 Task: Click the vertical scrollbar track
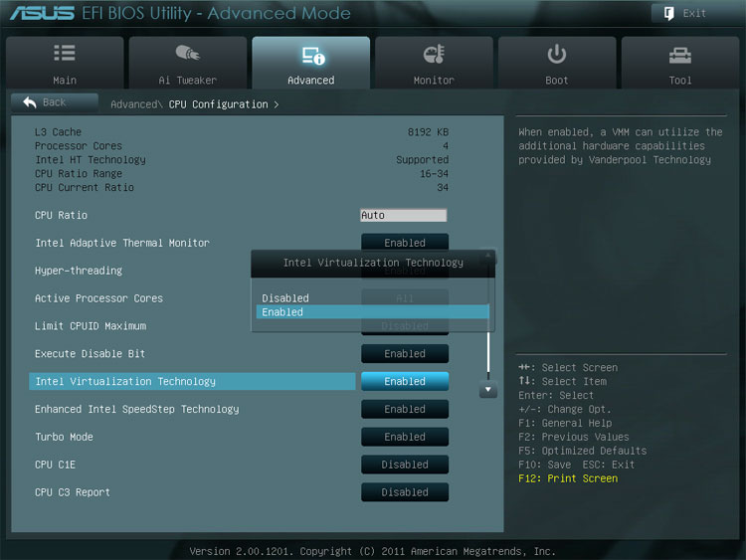point(488,354)
